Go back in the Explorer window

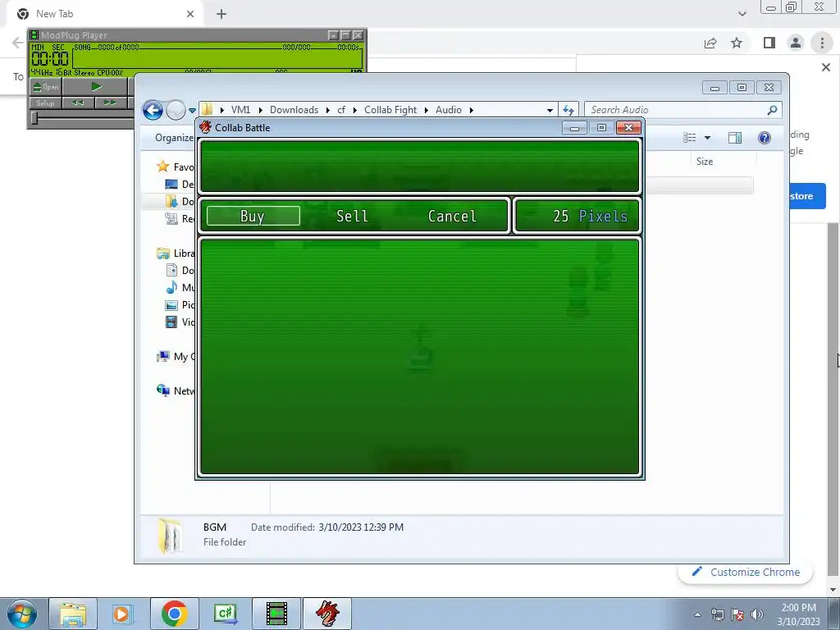[x=153, y=111]
